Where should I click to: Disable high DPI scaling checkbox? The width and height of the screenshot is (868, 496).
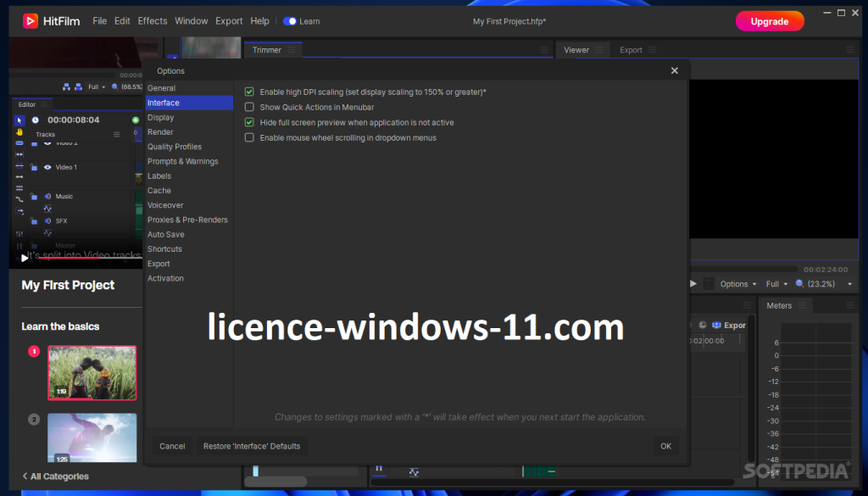249,92
